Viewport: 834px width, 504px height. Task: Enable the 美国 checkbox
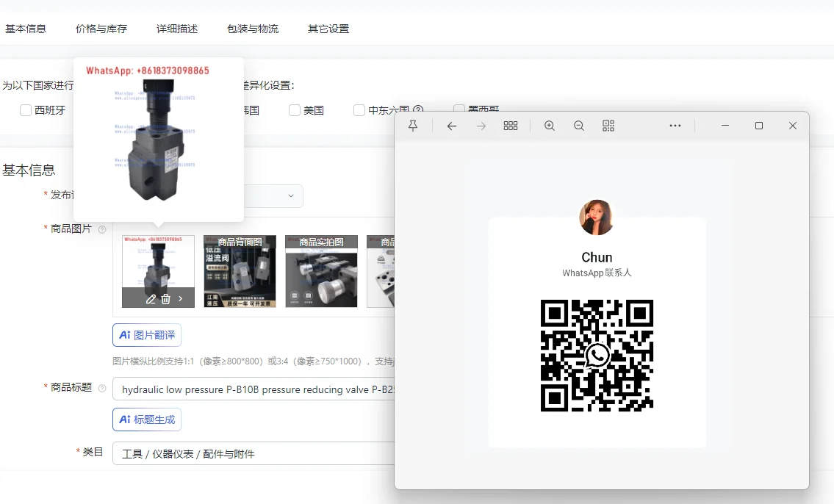[x=295, y=110]
